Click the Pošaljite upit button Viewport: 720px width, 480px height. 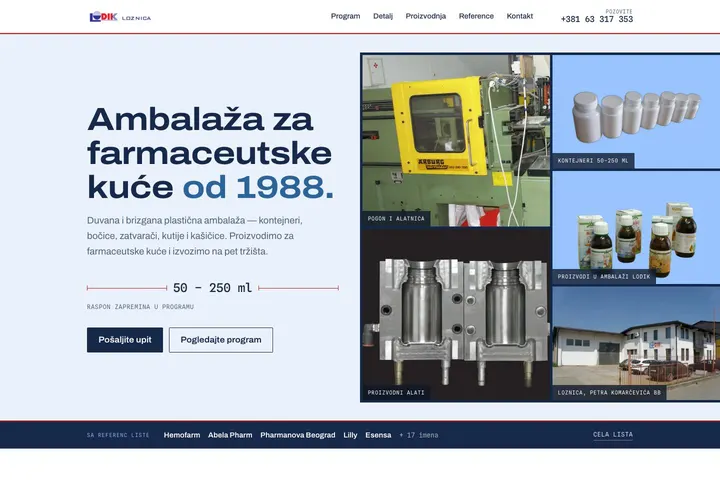pyautogui.click(x=125, y=340)
